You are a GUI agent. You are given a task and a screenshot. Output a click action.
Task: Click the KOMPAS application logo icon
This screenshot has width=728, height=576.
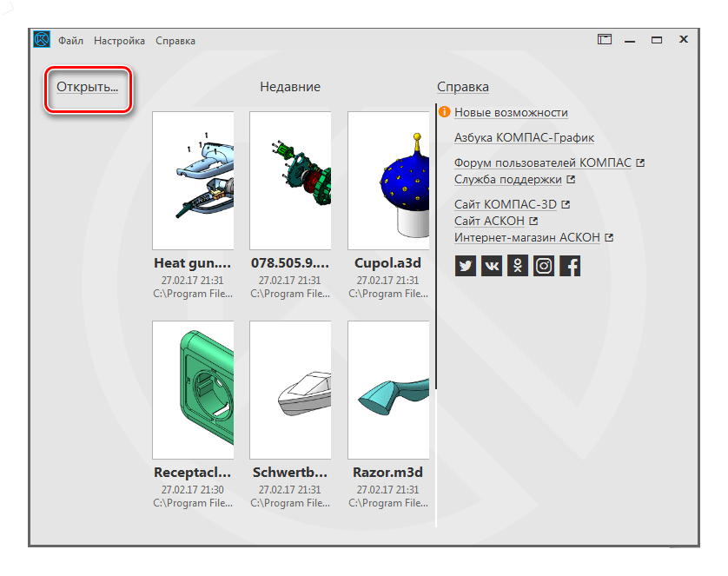click(x=42, y=40)
